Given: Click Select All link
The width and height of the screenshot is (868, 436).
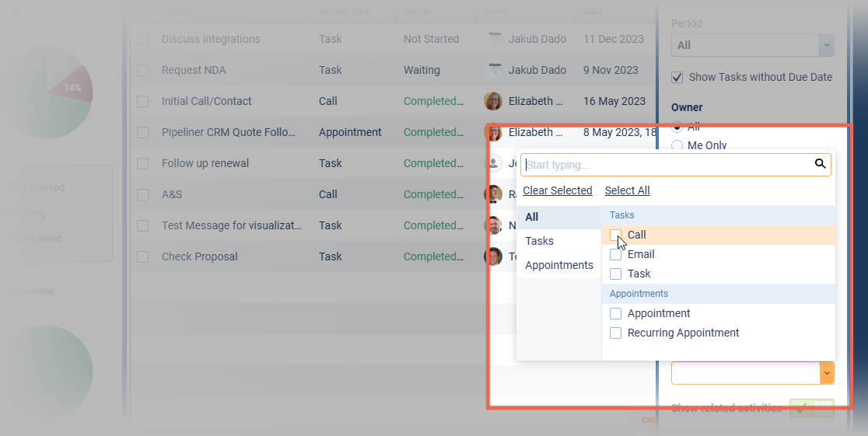Looking at the screenshot, I should [x=627, y=190].
